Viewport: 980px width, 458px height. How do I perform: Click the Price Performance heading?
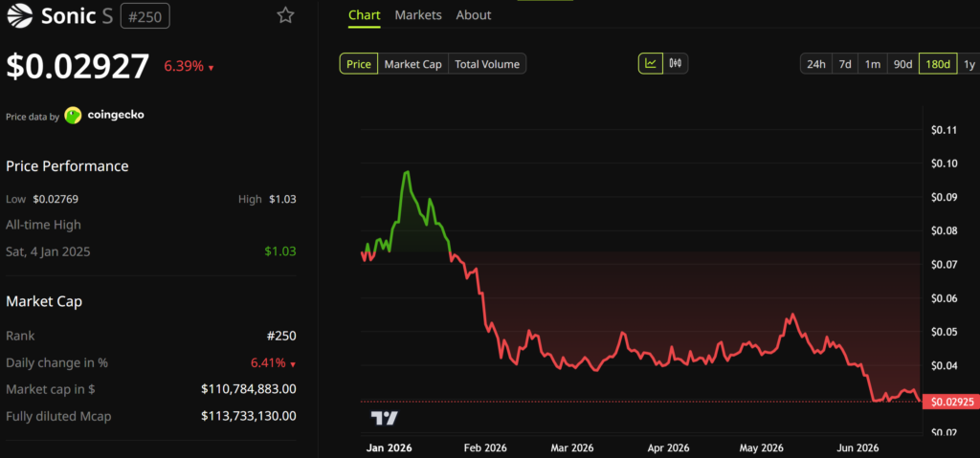point(67,166)
